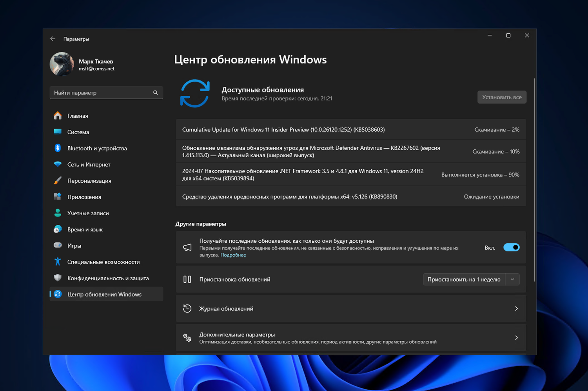Click the Марк Ткачев account name

tap(96, 61)
